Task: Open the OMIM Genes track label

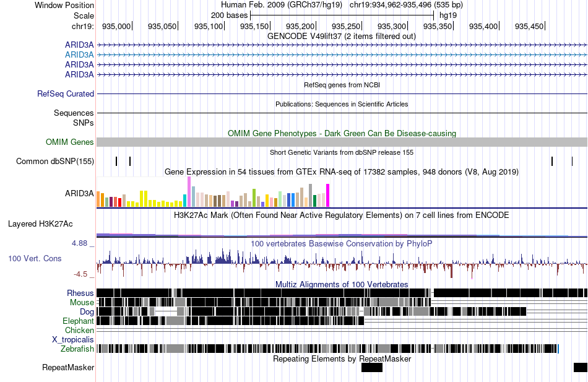Action: 70,142
